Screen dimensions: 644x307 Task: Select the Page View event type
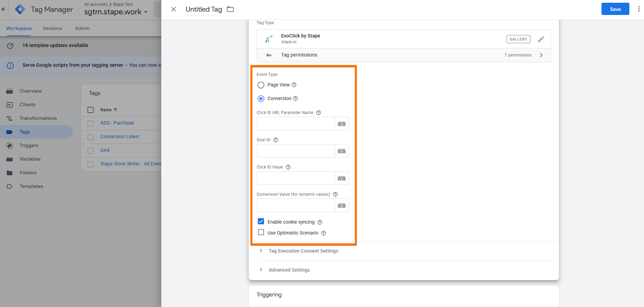point(261,85)
